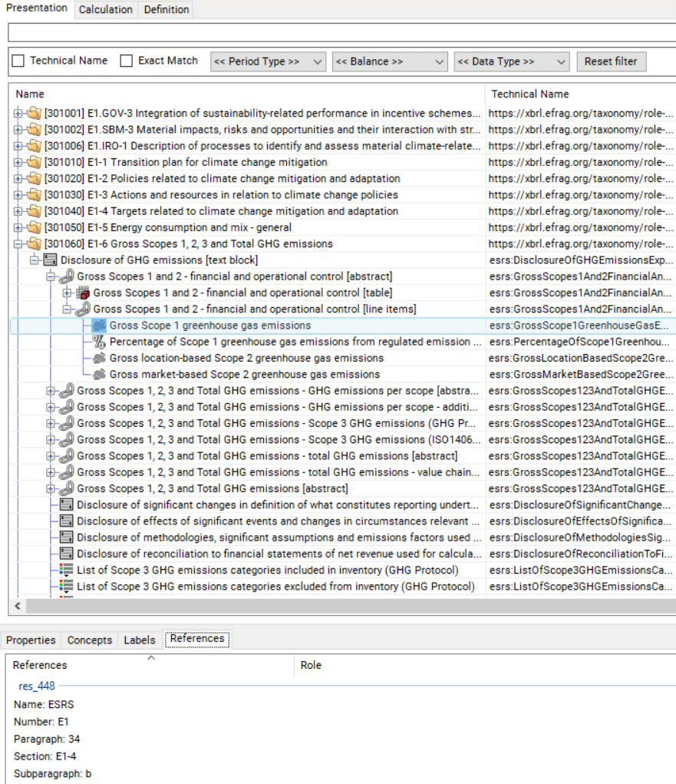The image size is (676, 784).
Task: Expand the [301020] E1-2 Policies node
Action: pos(18,178)
